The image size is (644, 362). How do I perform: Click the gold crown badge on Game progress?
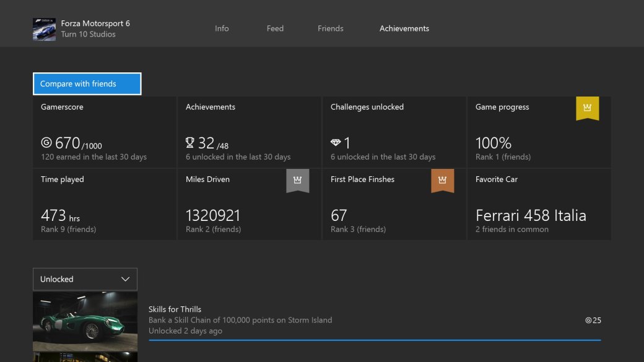tap(587, 108)
